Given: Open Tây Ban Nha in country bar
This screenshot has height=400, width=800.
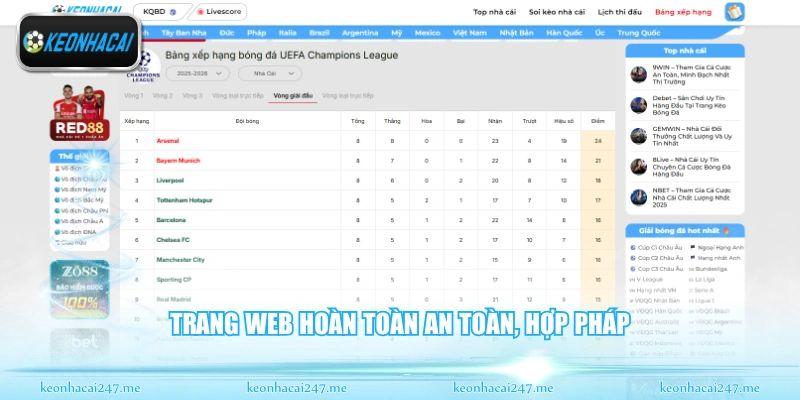Looking at the screenshot, I should [184, 33].
